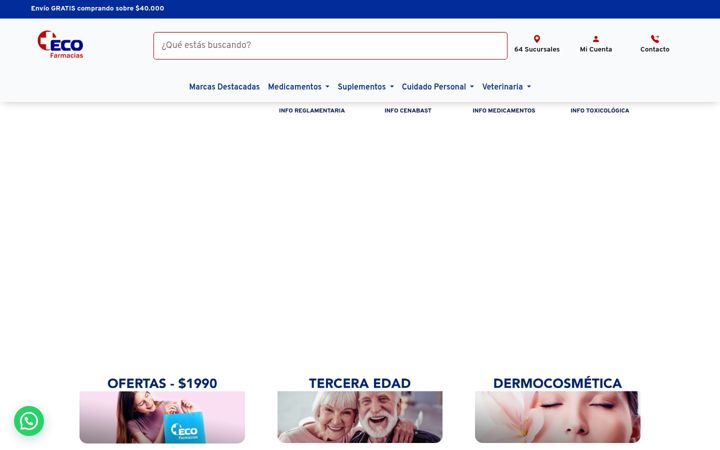Expand the Veterinaria dropdown
Screen dimensions: 720x450
(x=506, y=87)
